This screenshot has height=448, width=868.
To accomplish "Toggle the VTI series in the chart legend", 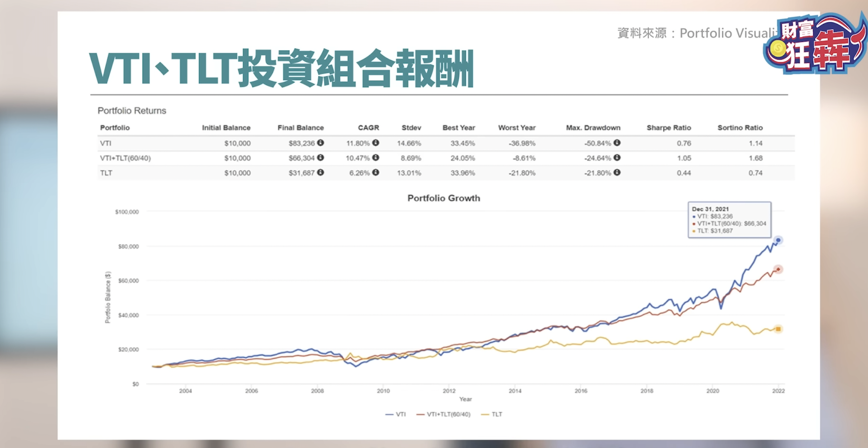I will pyautogui.click(x=395, y=414).
